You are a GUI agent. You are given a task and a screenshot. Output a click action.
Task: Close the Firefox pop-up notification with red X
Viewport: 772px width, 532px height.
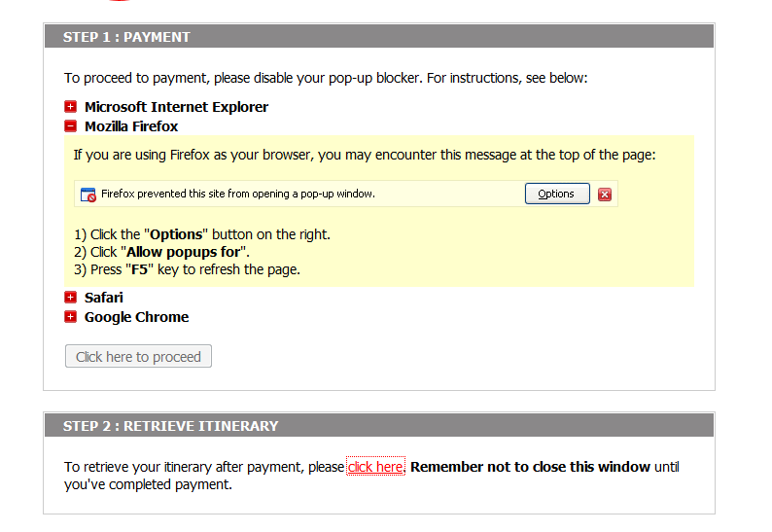click(x=605, y=195)
